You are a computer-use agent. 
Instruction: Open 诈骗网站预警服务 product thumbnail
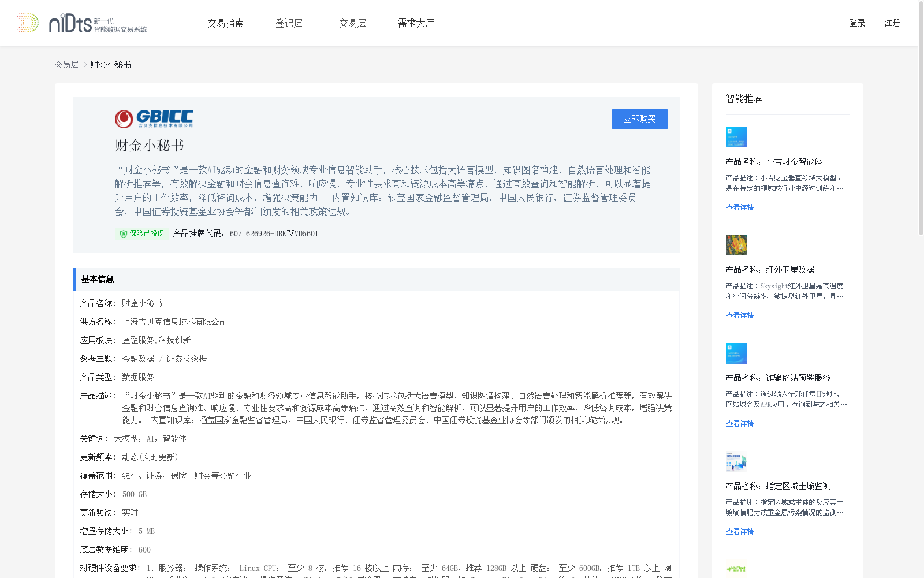736,353
